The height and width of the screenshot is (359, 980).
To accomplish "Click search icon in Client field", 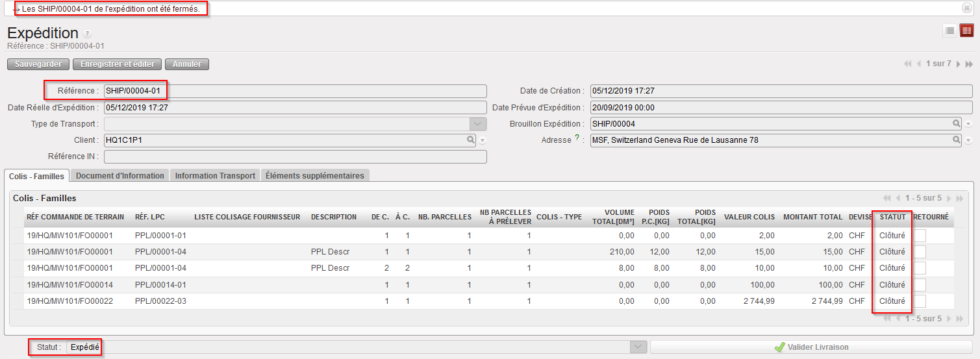I will tap(470, 140).
